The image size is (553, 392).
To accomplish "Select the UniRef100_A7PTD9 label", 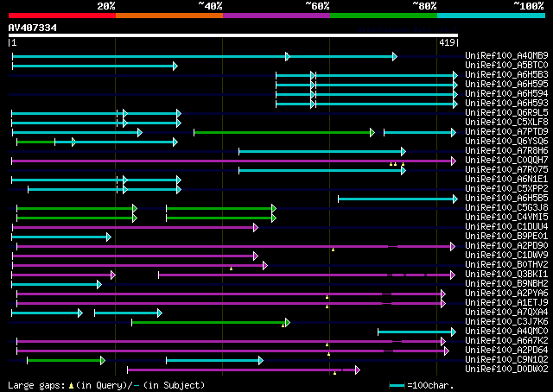I will pyautogui.click(x=506, y=131).
